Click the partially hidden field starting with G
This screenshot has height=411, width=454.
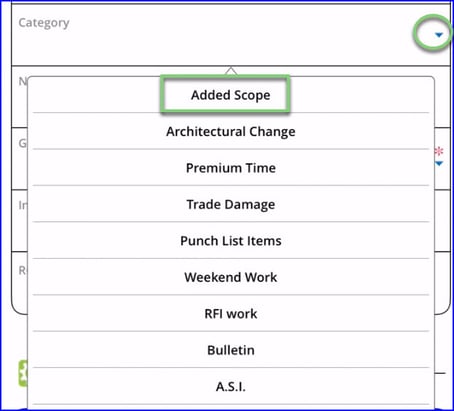[19, 159]
